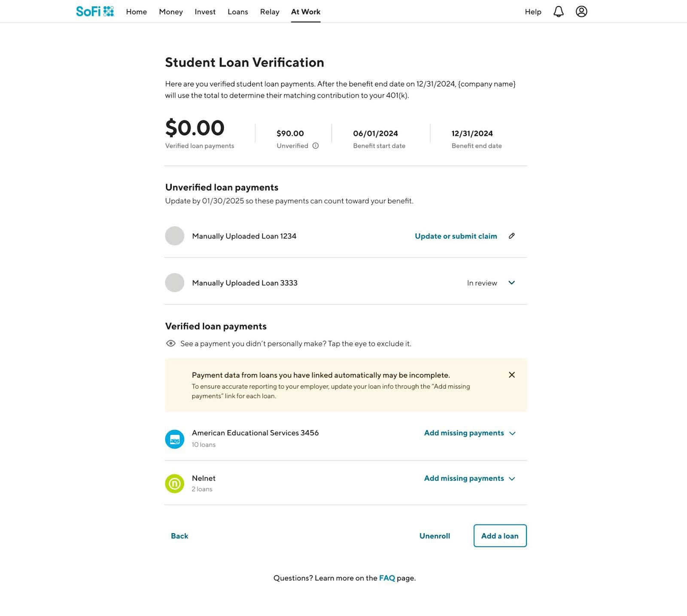The height and width of the screenshot is (616, 687).
Task: Dismiss the incomplete payment data banner
Action: (511, 375)
